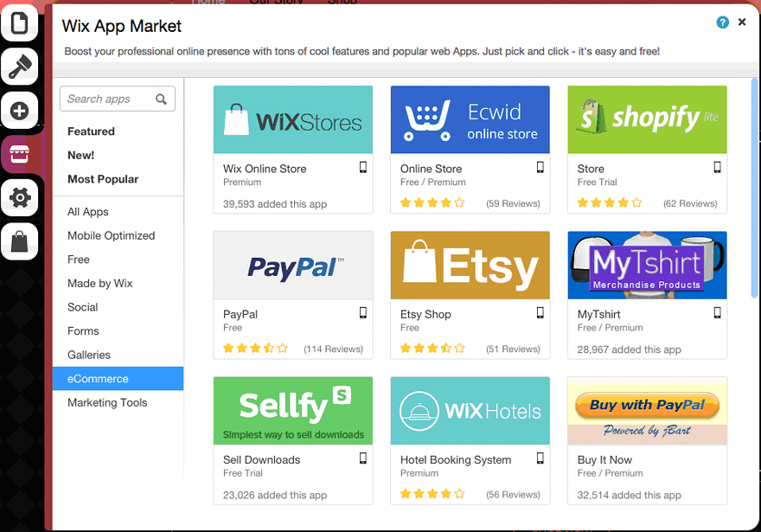Select the eCommerce category
This screenshot has width=761, height=532.
[x=98, y=379]
